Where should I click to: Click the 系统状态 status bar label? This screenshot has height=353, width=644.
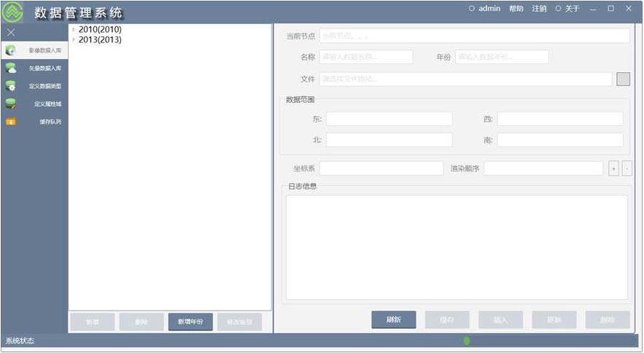click(20, 341)
